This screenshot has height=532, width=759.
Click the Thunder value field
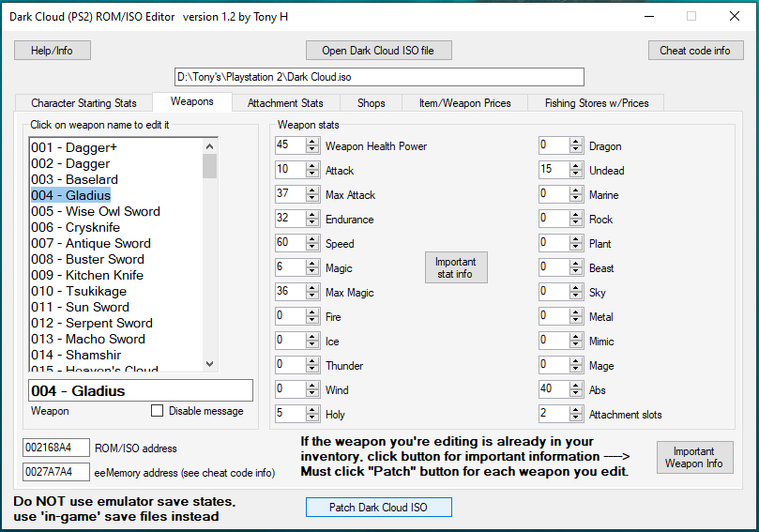(290, 364)
